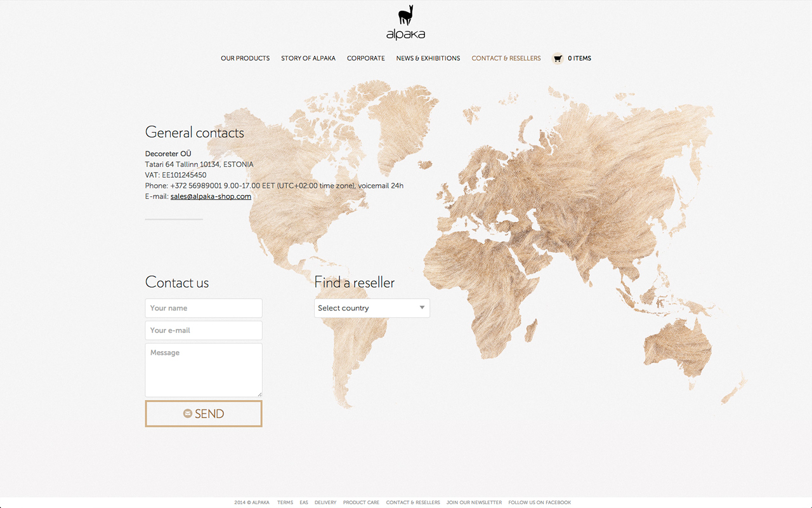Go to Story of Alpaka page
Screen dimensions: 812x508
click(x=308, y=58)
